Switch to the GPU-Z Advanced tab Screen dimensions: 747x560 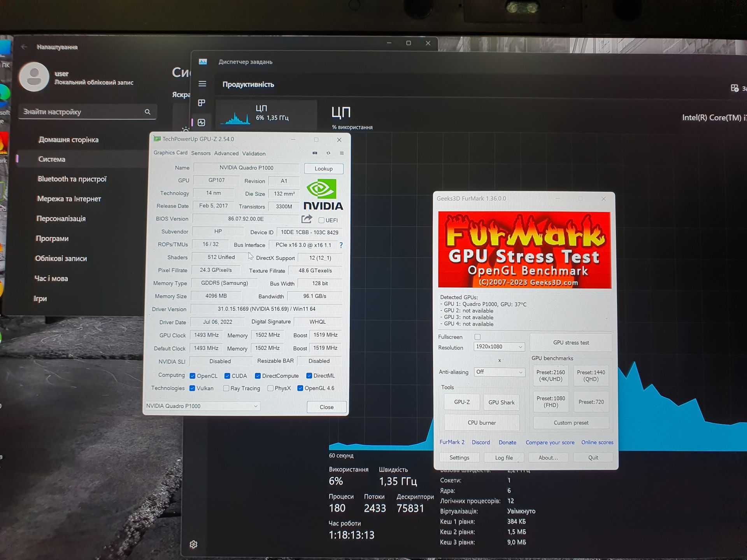226,153
